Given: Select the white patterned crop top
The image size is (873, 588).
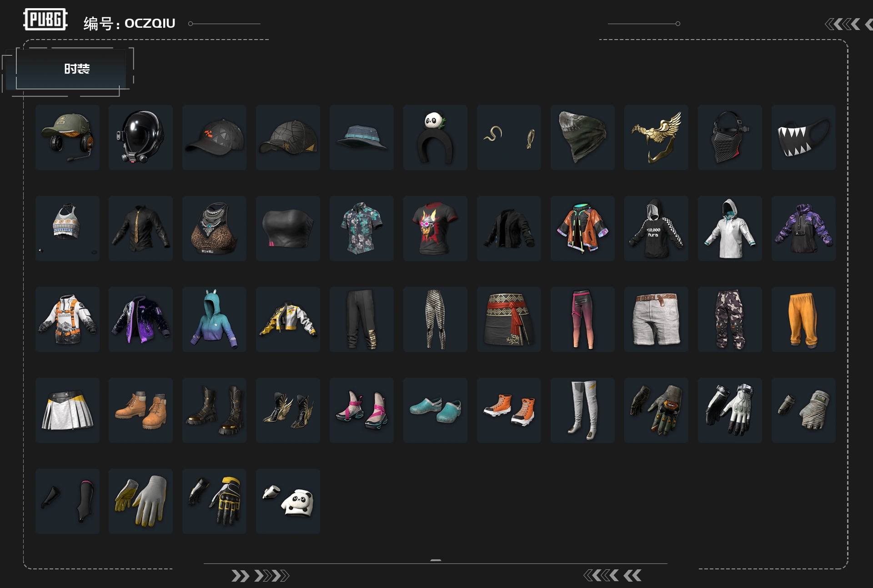Looking at the screenshot, I should point(67,228).
